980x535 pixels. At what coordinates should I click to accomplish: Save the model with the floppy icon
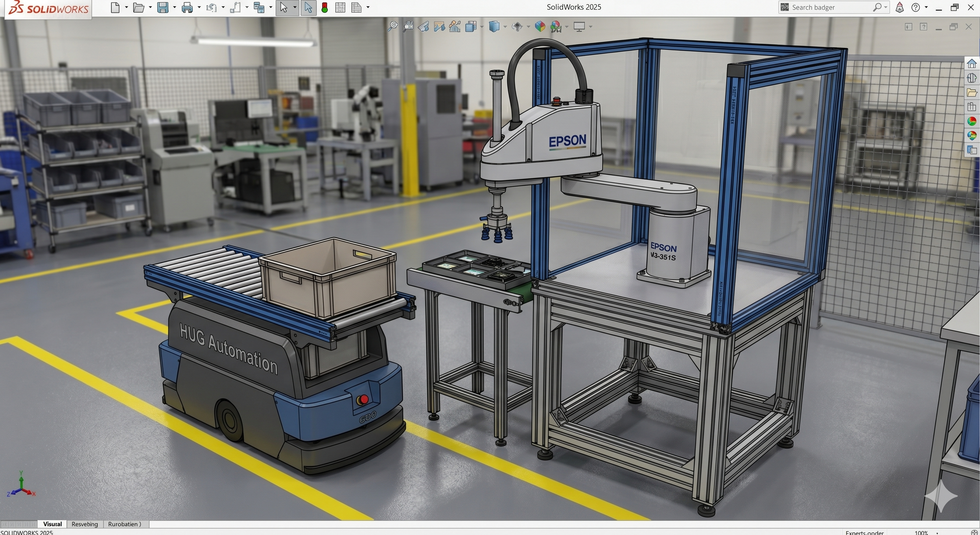tap(163, 7)
